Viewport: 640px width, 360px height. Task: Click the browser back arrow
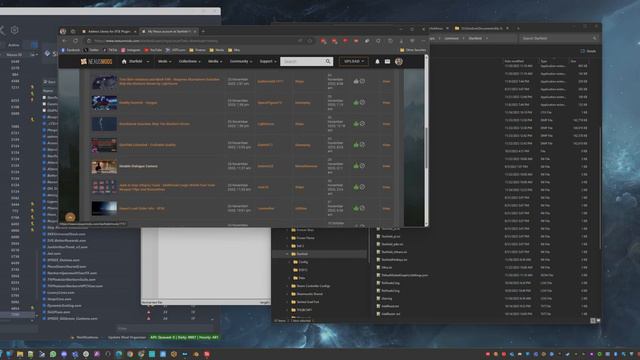point(64,41)
